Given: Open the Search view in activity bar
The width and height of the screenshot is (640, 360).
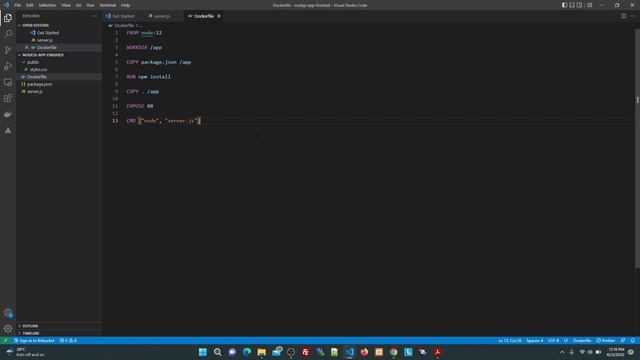Looking at the screenshot, I should 8,33.
